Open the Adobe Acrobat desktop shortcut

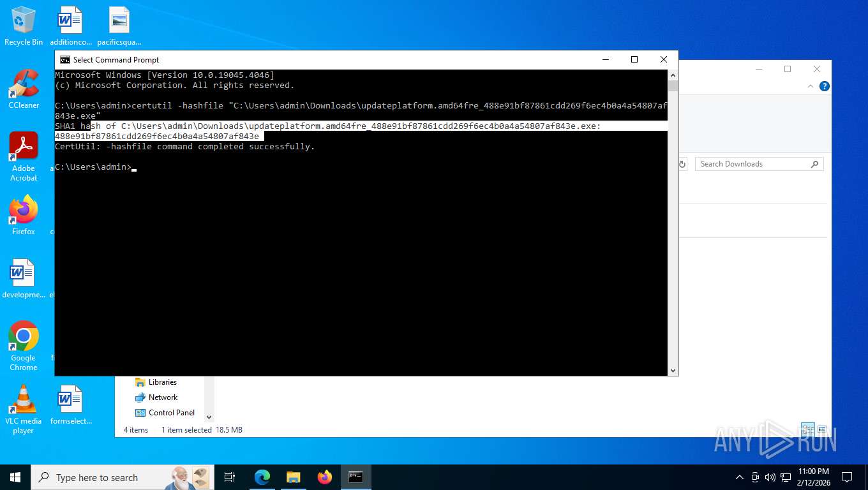point(24,156)
